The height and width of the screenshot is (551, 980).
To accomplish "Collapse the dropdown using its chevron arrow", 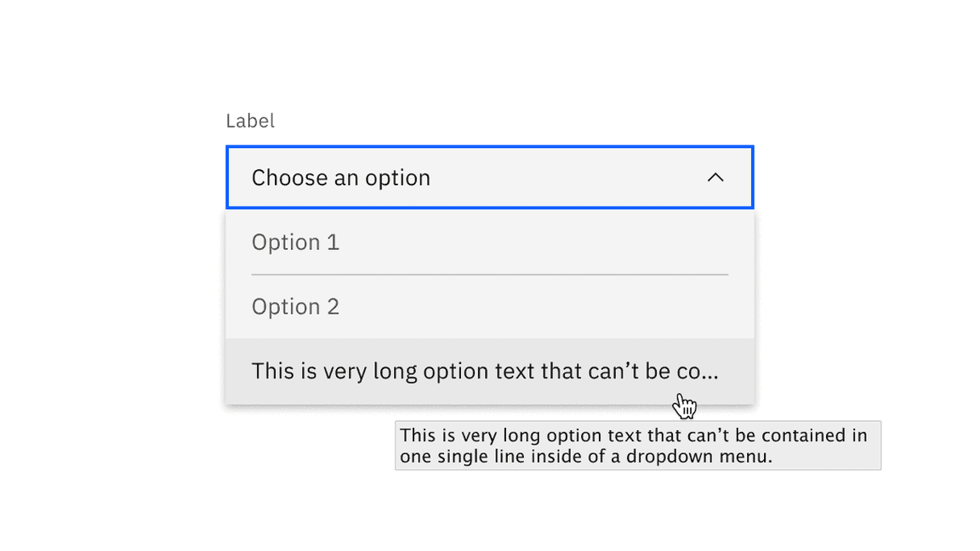I will pyautogui.click(x=715, y=178).
